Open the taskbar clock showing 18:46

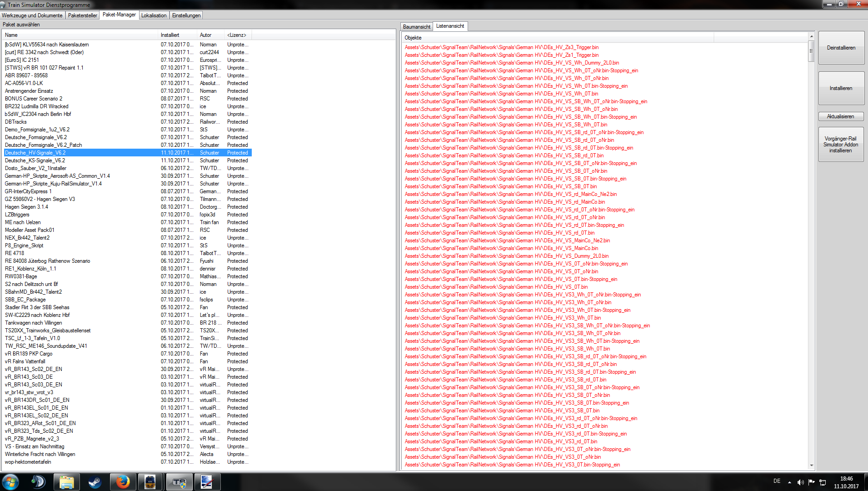(846, 482)
